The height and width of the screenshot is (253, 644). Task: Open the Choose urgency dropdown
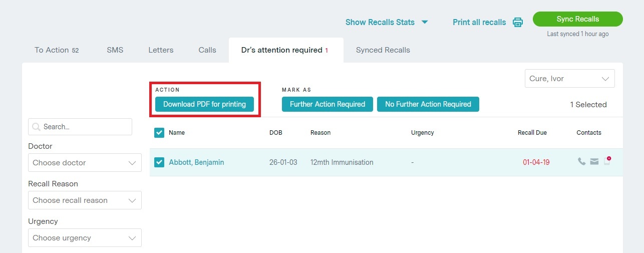[85, 238]
